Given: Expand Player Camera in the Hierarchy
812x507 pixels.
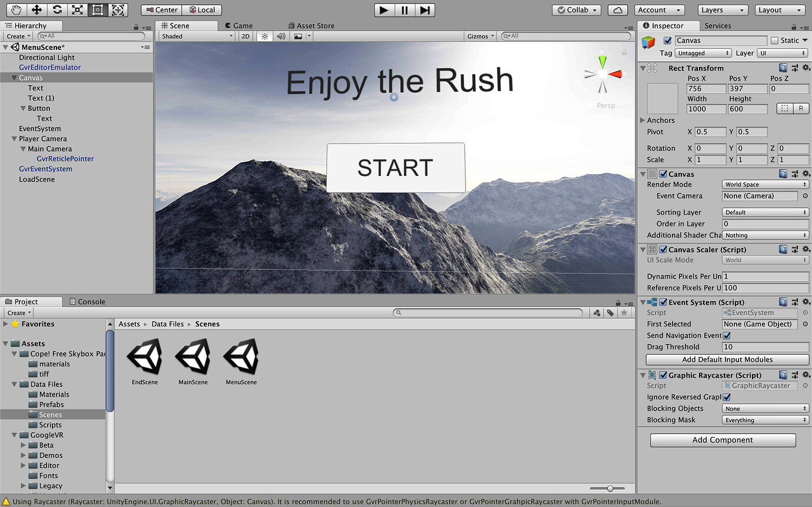Looking at the screenshot, I should coord(13,138).
